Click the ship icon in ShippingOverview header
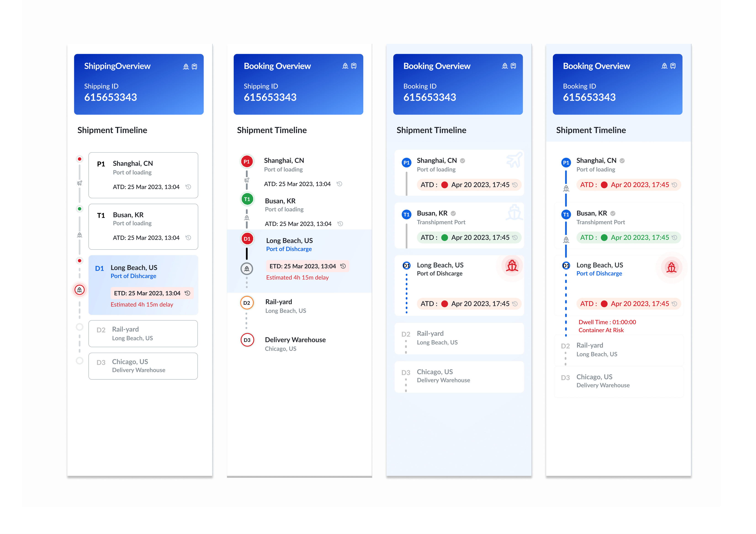756x534 pixels. pyautogui.click(x=186, y=67)
